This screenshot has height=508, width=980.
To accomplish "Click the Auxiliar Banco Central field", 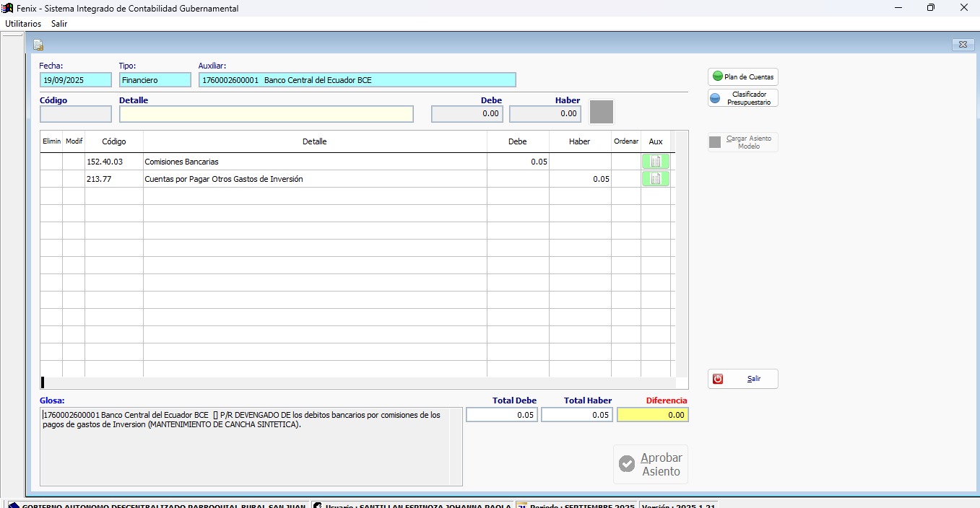I will coord(357,80).
